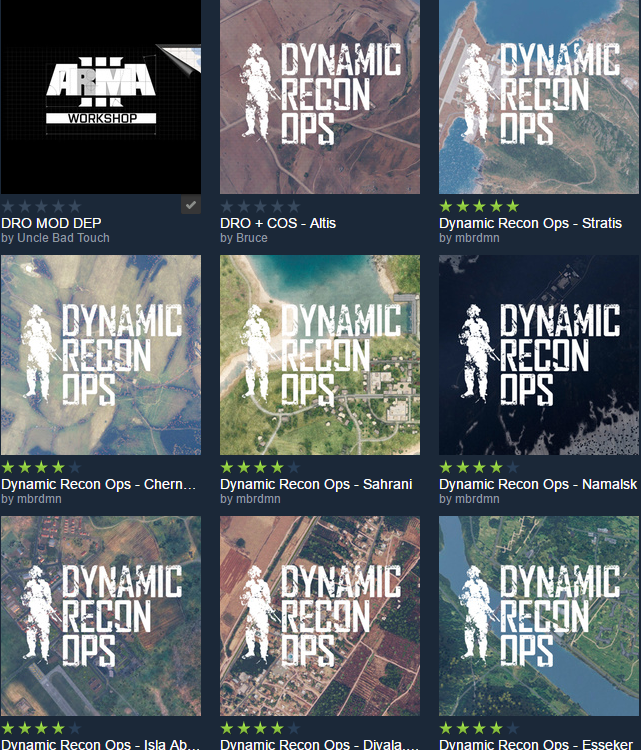
Task: Select the Dynamic Recon Ops Stratis thumbnail
Action: click(539, 96)
